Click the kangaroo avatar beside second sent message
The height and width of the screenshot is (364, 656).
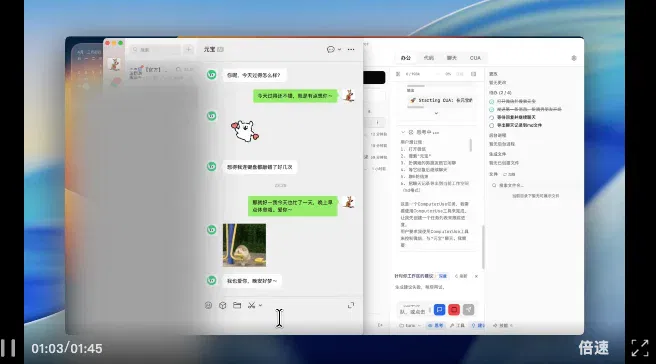(x=348, y=203)
